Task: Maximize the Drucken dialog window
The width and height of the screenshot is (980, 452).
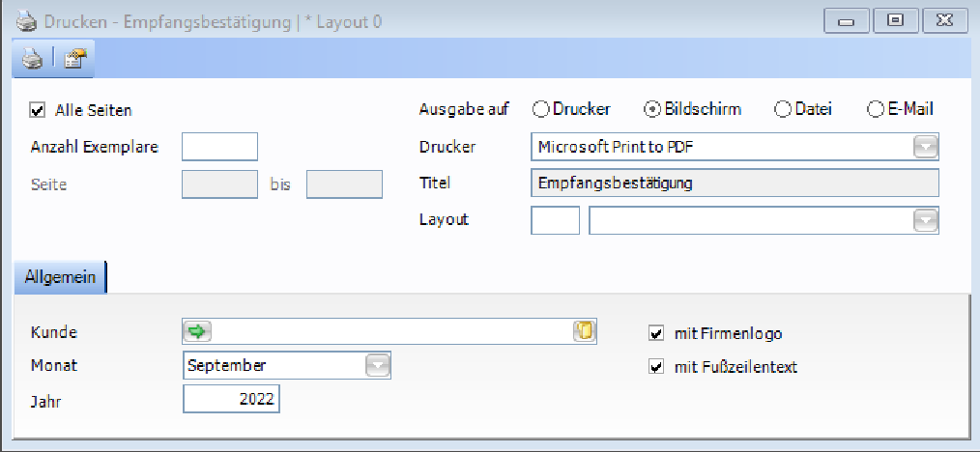Action: [895, 20]
